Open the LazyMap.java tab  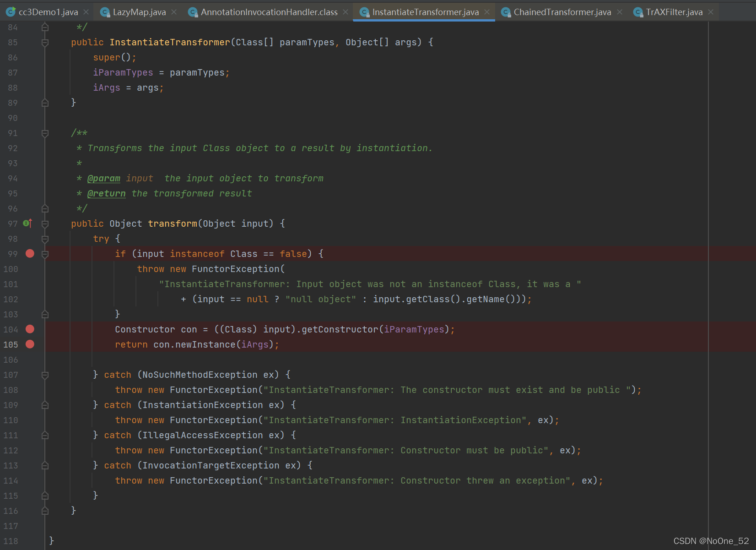click(x=139, y=12)
